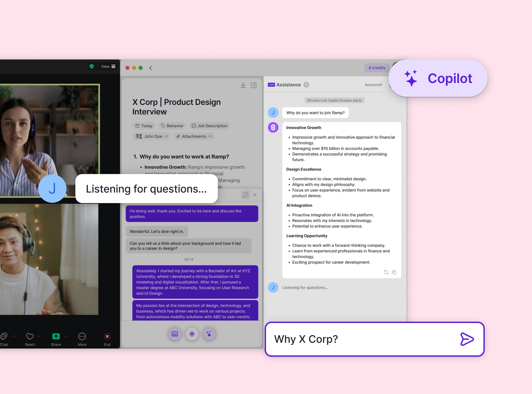Click 'Listening for questions...' text in Assistance panel
Screen dimensions: 532x394
pyautogui.click(x=305, y=287)
